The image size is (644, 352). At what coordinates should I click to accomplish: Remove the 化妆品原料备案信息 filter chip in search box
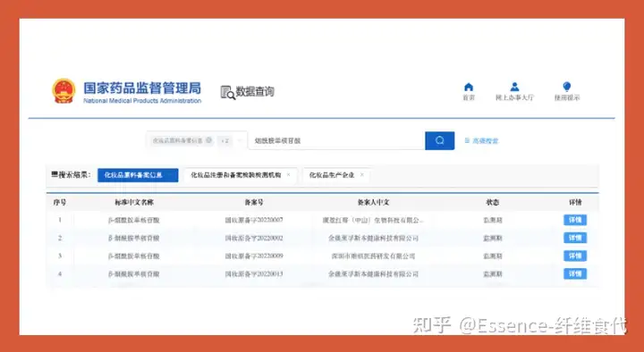click(208, 140)
